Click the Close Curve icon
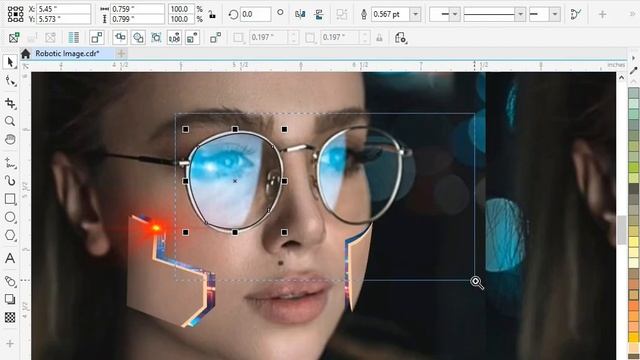This screenshot has height=360, width=640. (576, 14)
